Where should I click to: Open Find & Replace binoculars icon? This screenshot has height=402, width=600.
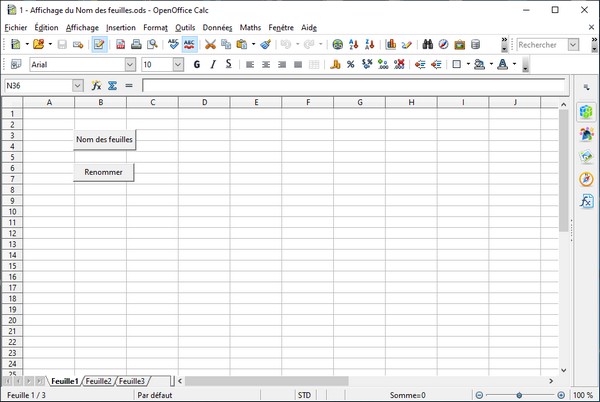pyautogui.click(x=427, y=45)
